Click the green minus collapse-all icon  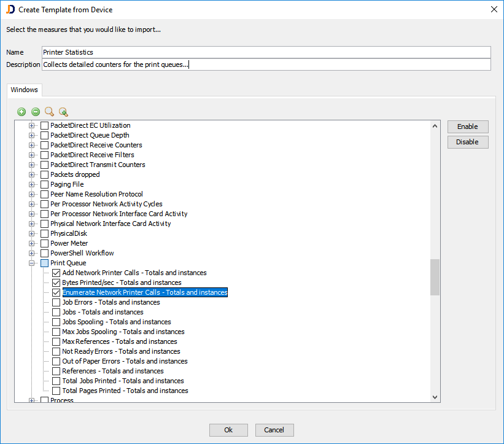tap(36, 112)
